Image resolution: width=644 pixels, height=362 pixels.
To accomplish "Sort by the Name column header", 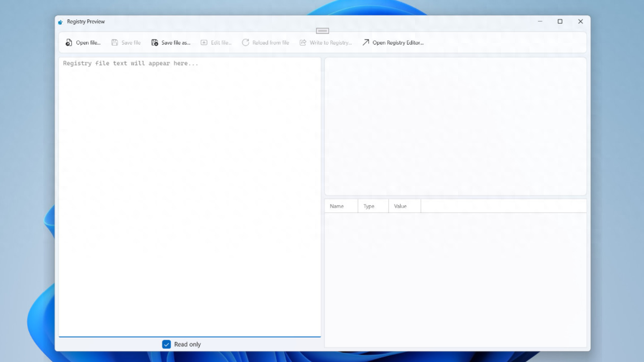I will tap(337, 206).
